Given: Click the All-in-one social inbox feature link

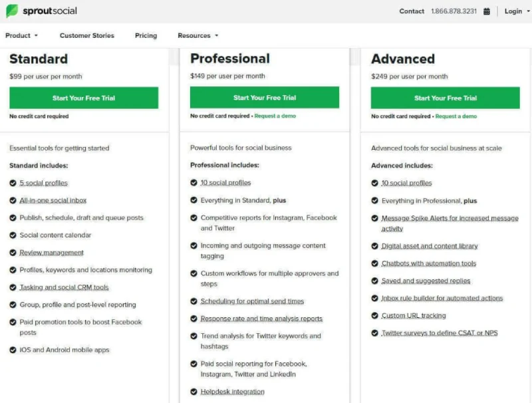Looking at the screenshot, I should 53,200.
